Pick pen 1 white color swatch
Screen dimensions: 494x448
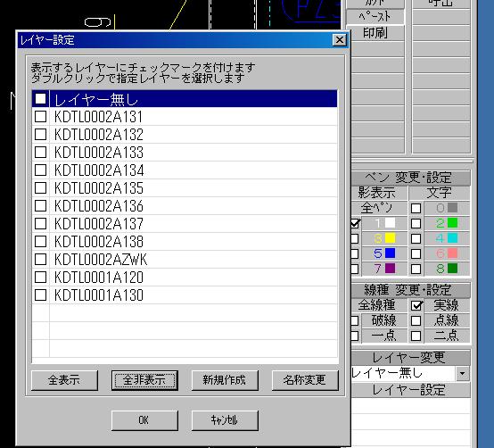[390, 223]
